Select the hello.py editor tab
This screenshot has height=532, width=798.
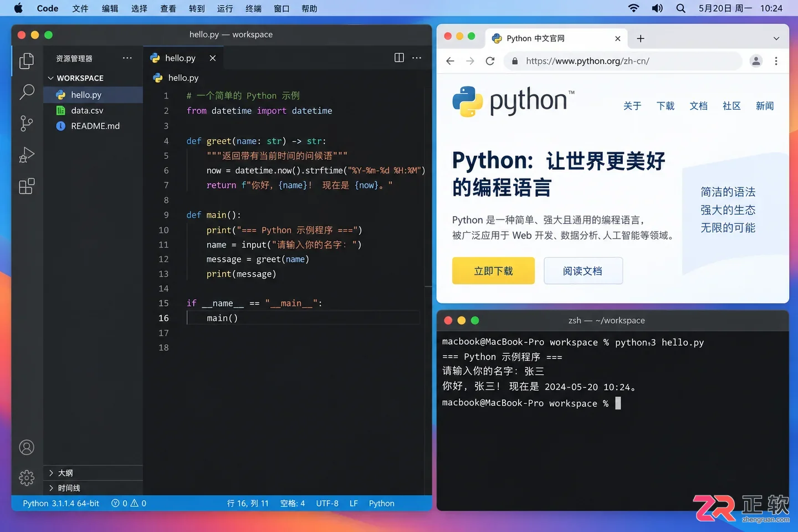[x=183, y=58]
